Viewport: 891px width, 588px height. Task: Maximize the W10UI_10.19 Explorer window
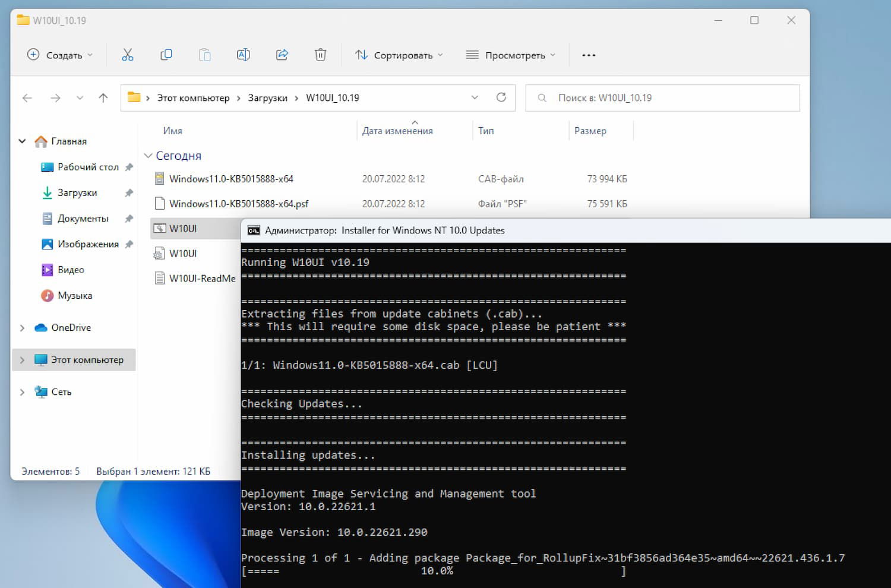tap(754, 20)
